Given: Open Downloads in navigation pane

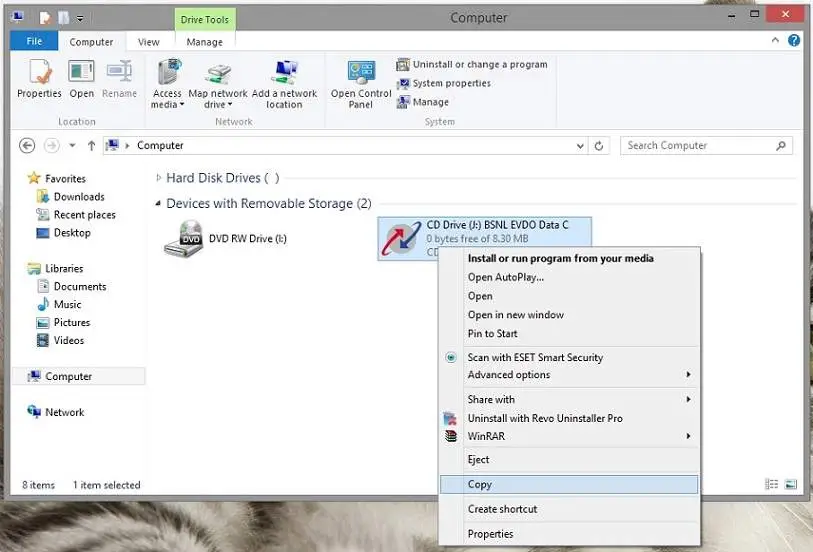Looking at the screenshot, I should pyautogui.click(x=71, y=196).
